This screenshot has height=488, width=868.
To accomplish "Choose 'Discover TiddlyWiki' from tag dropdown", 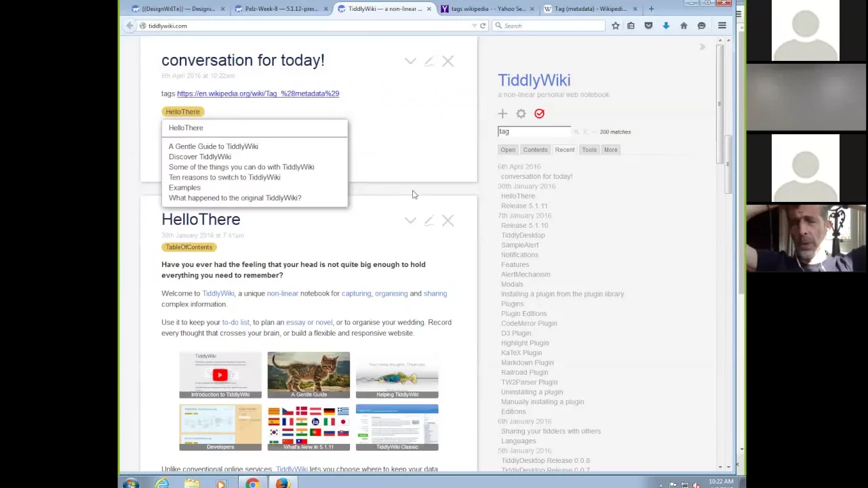I will tap(199, 157).
